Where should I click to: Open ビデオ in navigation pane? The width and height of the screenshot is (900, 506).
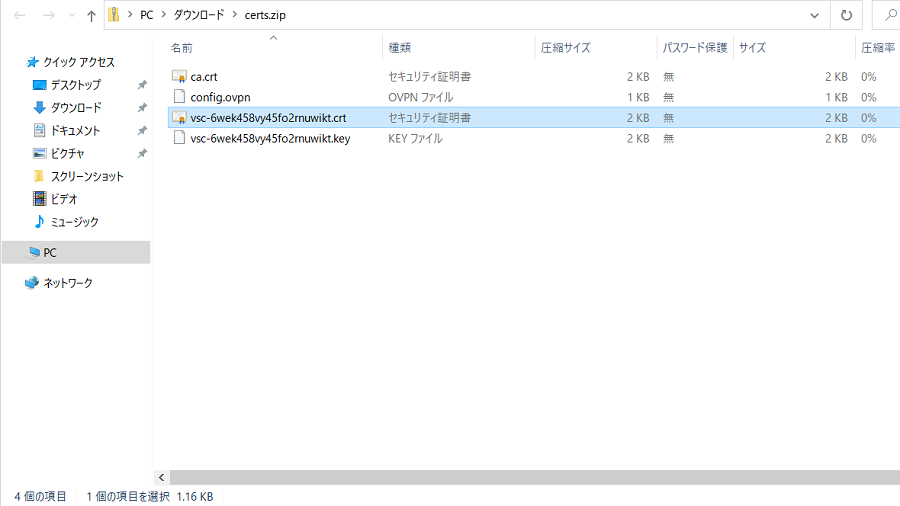click(x=64, y=200)
